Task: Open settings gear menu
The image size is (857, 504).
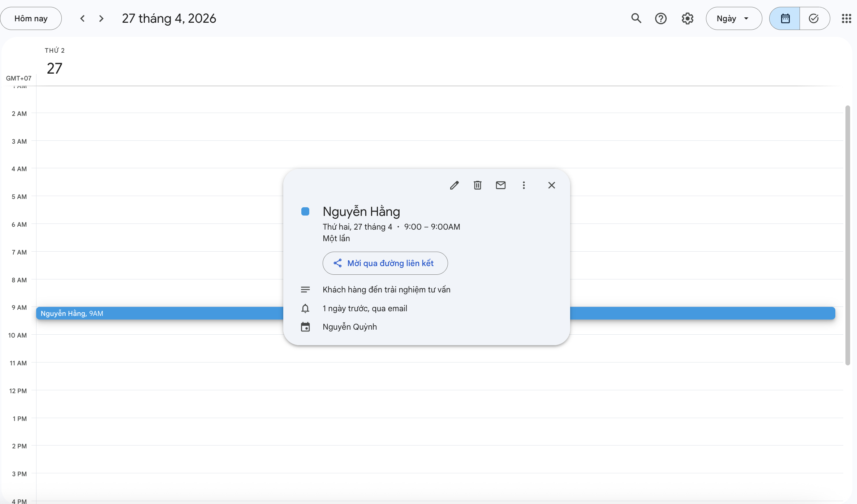Action: (687, 18)
